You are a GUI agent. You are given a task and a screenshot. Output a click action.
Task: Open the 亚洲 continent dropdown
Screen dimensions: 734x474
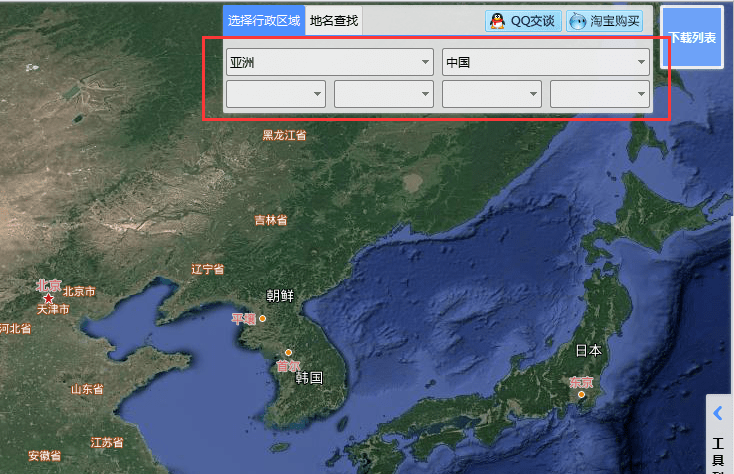coord(330,62)
